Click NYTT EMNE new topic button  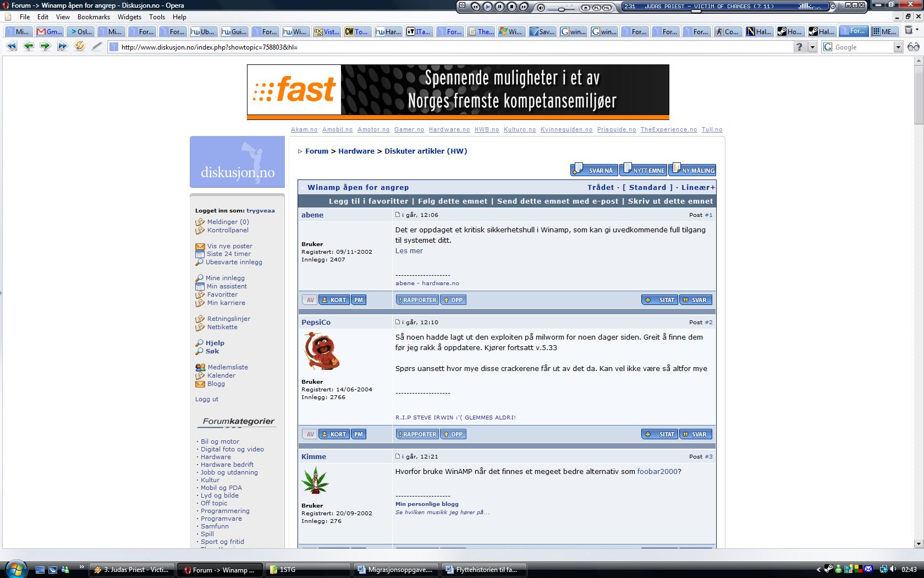[643, 170]
